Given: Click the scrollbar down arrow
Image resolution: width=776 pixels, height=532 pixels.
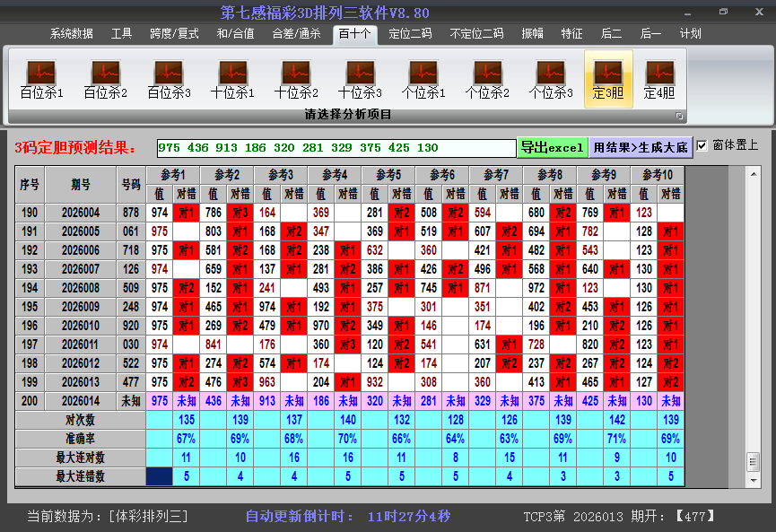Looking at the screenshot, I should pyautogui.click(x=753, y=478).
